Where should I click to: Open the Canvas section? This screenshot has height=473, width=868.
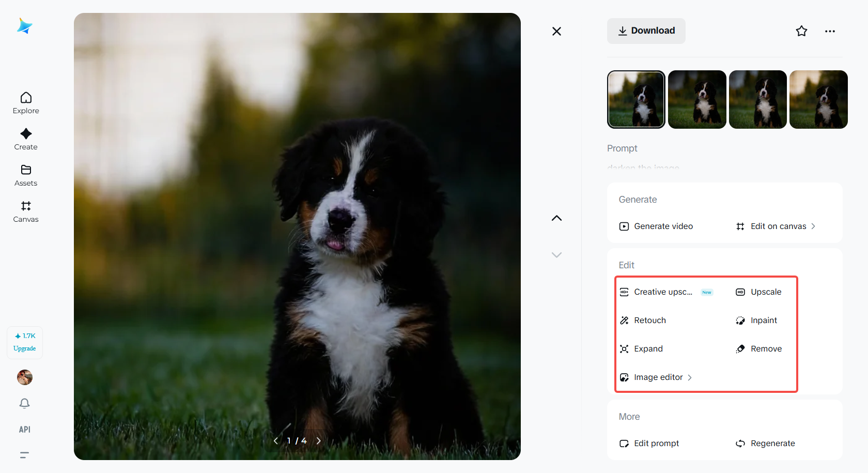click(x=25, y=211)
